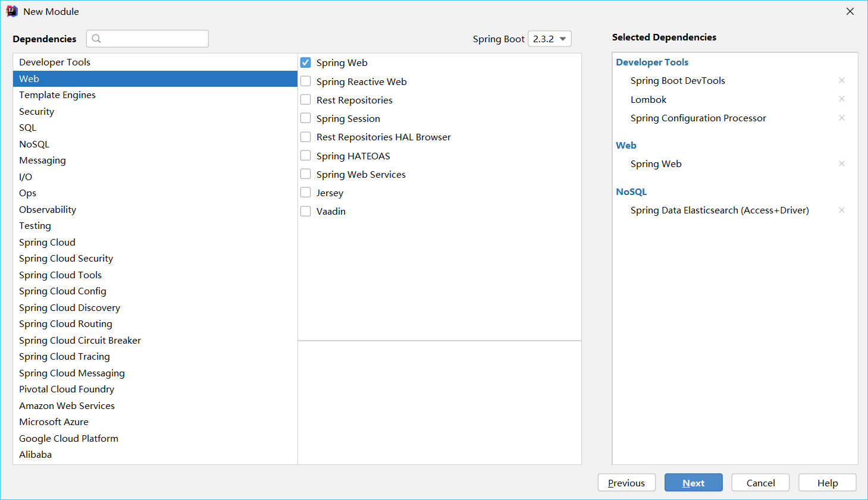Click NoSQL header in Selected Dependencies
The width and height of the screenshot is (868, 500).
(631, 191)
